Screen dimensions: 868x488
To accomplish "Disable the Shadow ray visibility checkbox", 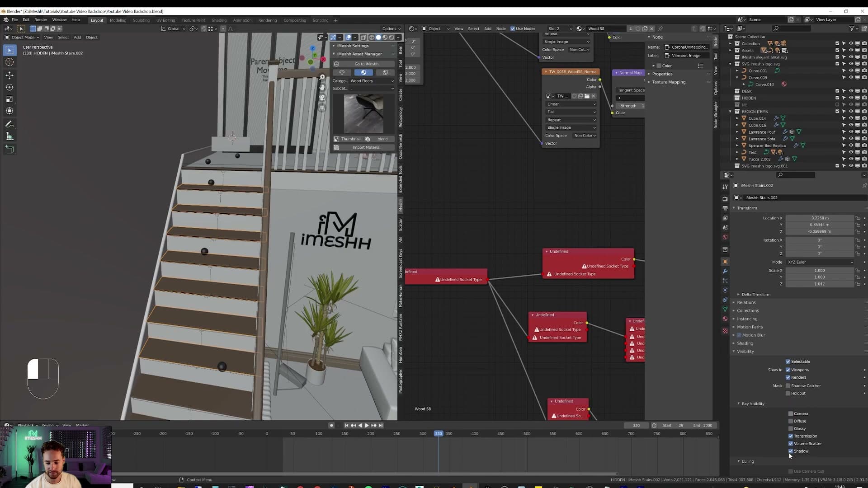I will [791, 451].
